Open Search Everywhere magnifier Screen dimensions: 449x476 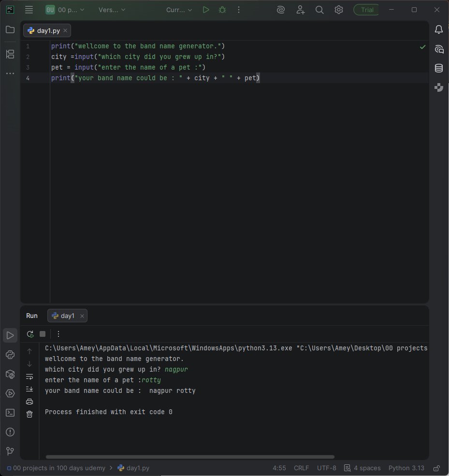319,10
